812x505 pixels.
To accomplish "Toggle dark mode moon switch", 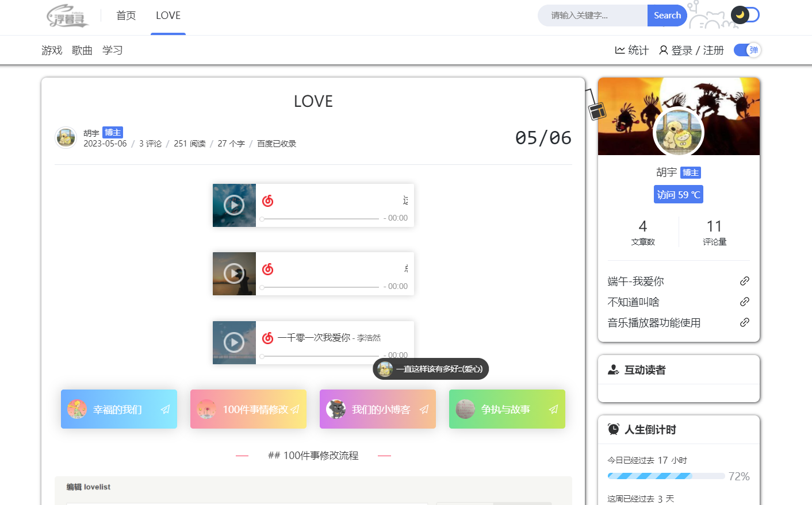I will tap(745, 15).
